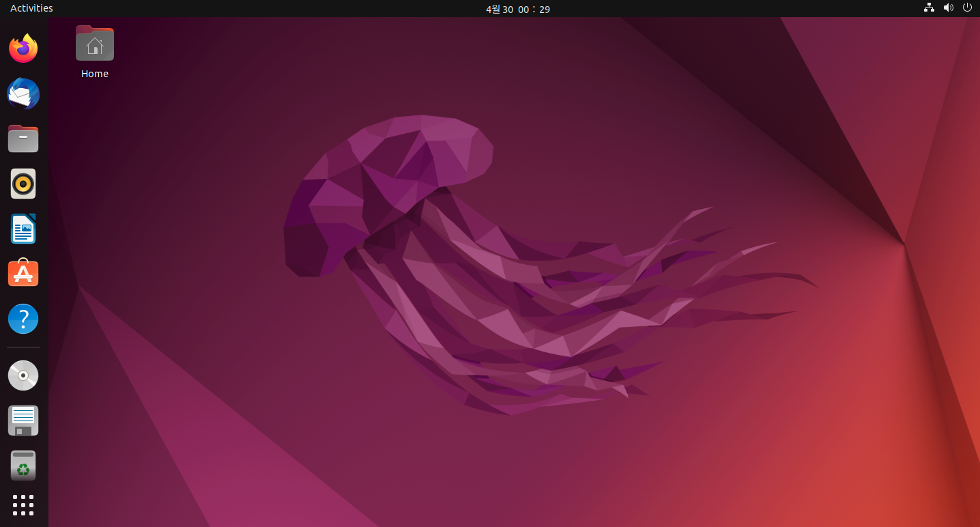Open the power system menu
Screen dimensions: 980x527
coord(967,8)
